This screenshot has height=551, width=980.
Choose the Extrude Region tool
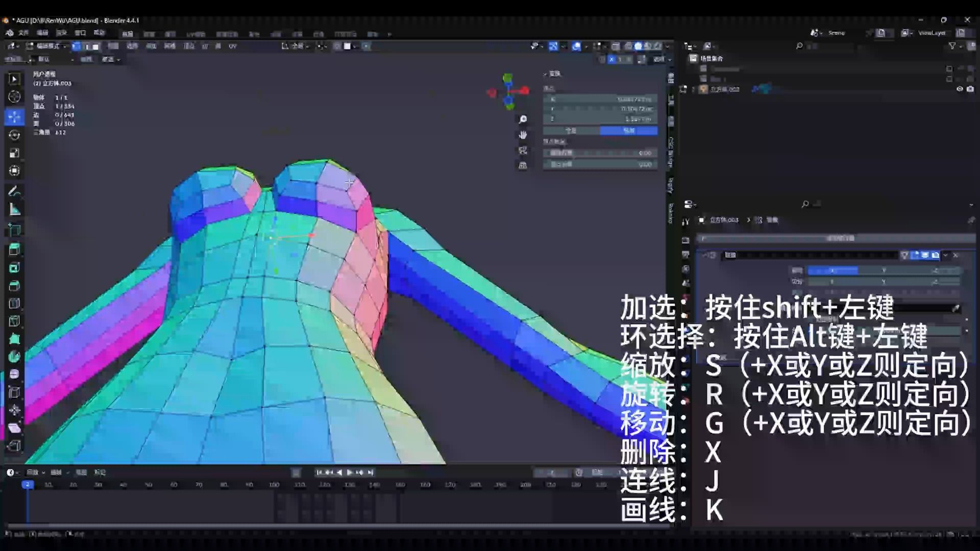click(x=14, y=249)
